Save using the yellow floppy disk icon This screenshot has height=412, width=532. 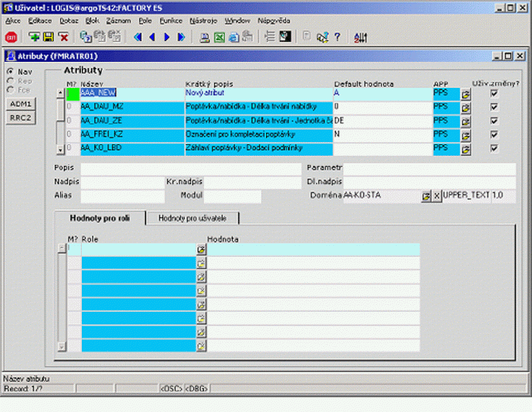point(48,36)
